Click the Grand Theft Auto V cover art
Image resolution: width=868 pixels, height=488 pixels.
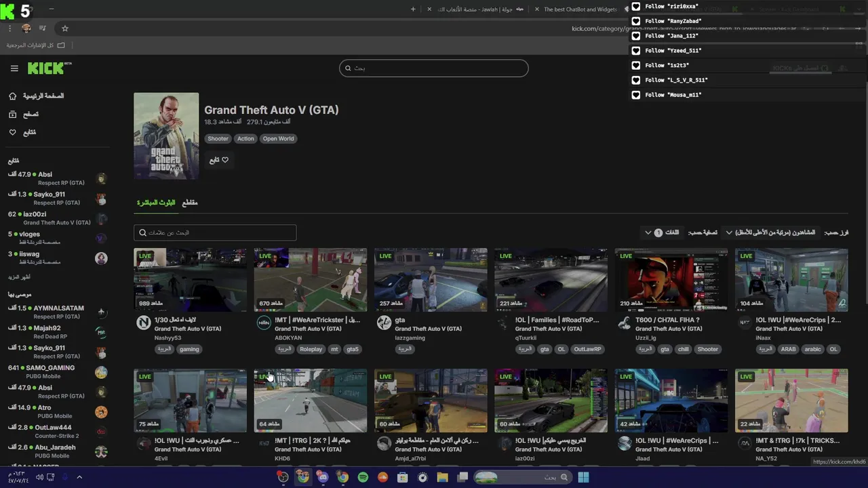tap(166, 136)
